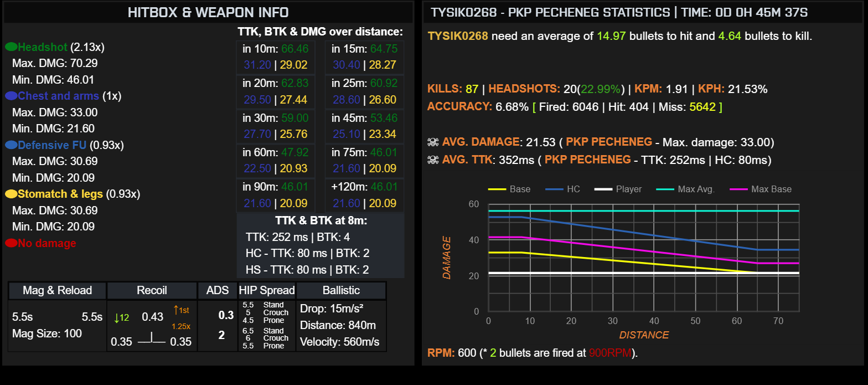
Task: Click the 'Mag Size: 100' value
Action: click(x=47, y=333)
